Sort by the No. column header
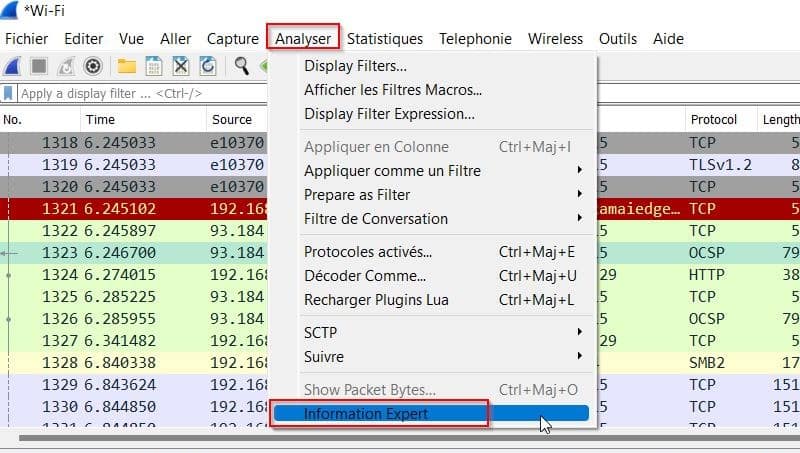The image size is (800, 453). [x=40, y=120]
